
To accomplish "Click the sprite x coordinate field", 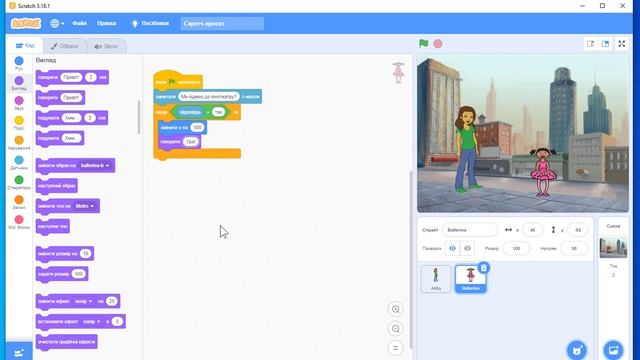I will [532, 230].
